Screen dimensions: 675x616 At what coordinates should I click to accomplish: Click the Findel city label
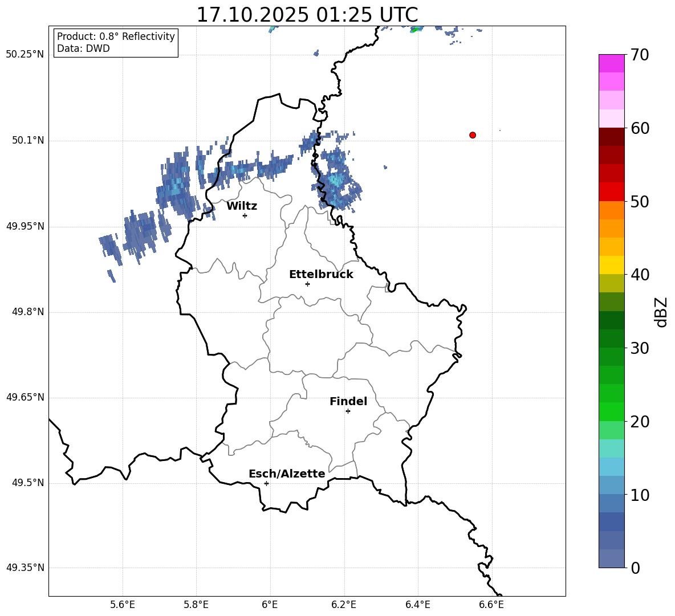[x=348, y=401]
